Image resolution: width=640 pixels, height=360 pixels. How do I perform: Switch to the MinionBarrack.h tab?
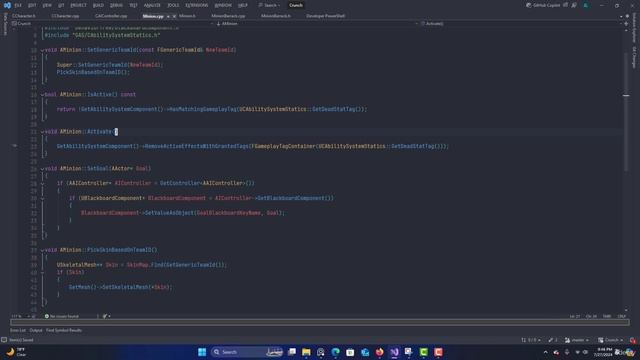[x=276, y=16]
